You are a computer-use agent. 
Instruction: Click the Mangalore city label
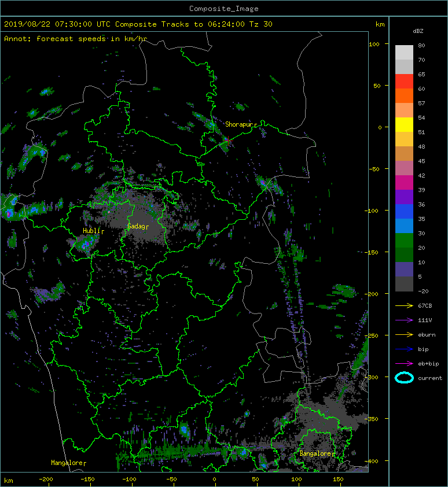pyautogui.click(x=67, y=463)
